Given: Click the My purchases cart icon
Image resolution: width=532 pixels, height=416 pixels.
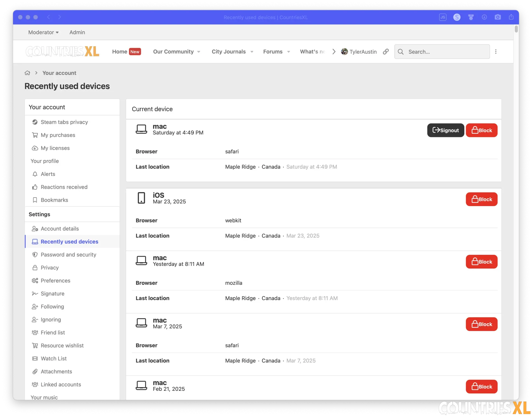Looking at the screenshot, I should click(x=35, y=135).
